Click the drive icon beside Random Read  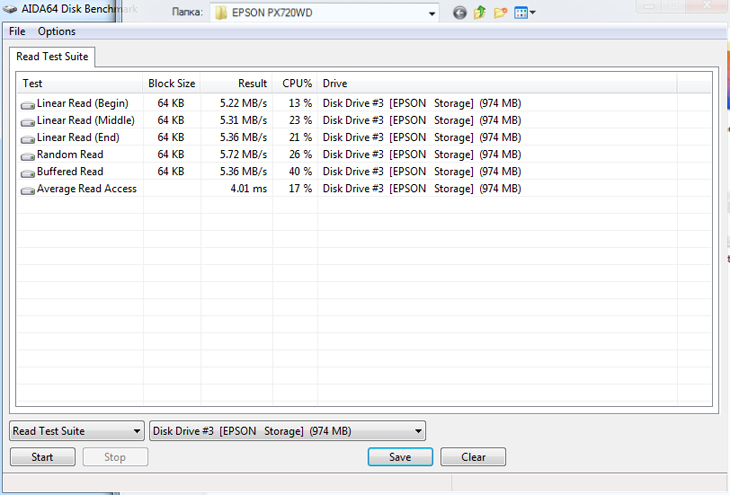28,156
